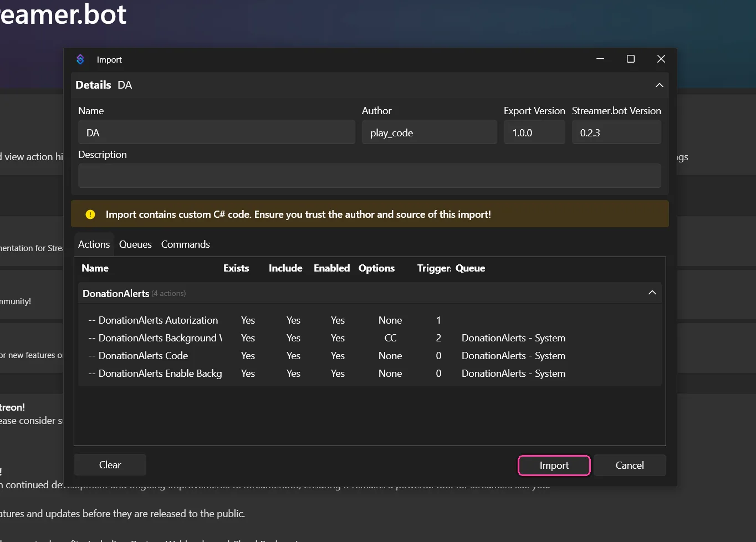756x542 pixels.
Task: Click the Name input field containing DA
Action: [216, 132]
